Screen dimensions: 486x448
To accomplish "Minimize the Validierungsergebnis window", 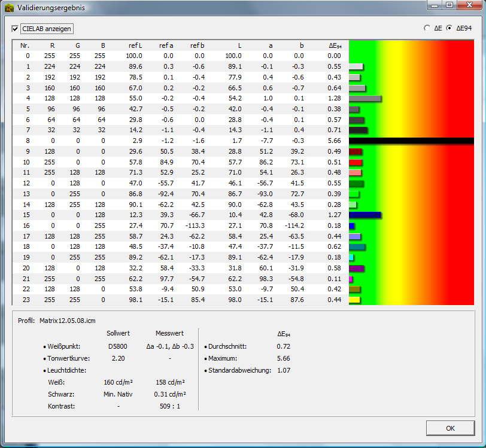I will 433,5.
